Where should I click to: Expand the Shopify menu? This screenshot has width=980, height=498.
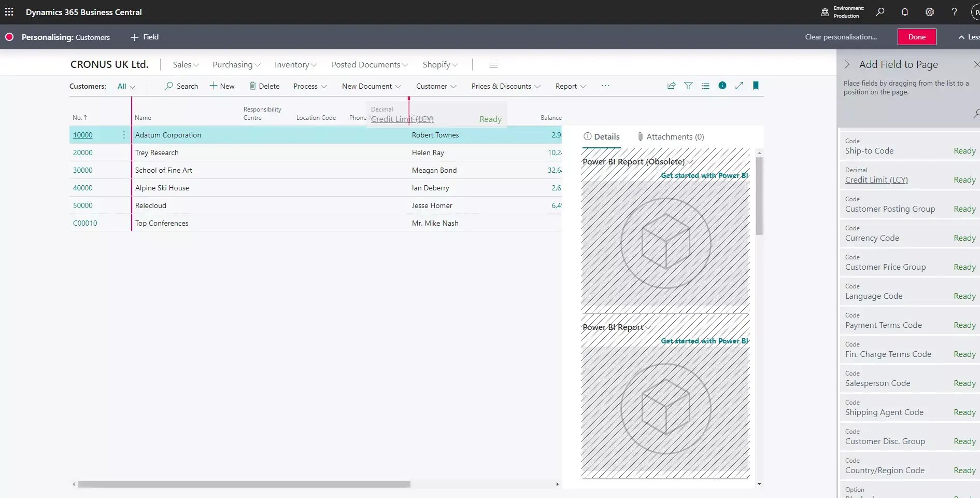tap(440, 65)
